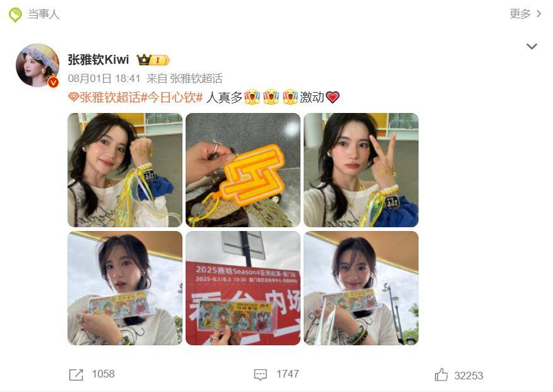The width and height of the screenshot is (553, 392).
Task: Like the post with thumbs-up icon
Action: point(441,374)
